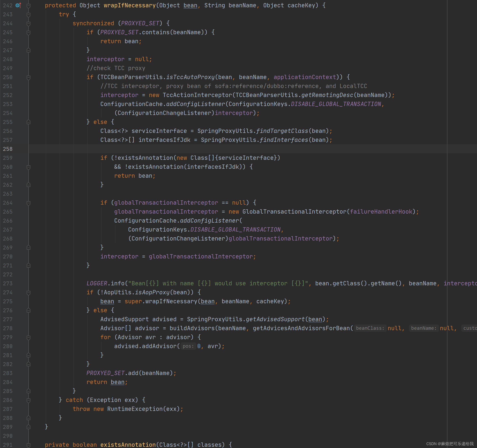Viewport: 477px width, 448px height.
Task: Click line number 258 in the gutter
Action: click(8, 149)
